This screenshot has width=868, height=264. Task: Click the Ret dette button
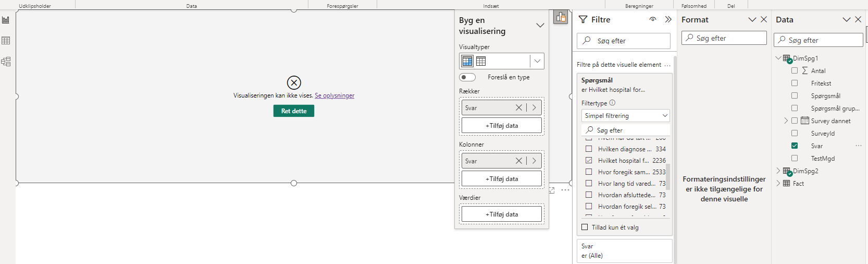click(294, 111)
